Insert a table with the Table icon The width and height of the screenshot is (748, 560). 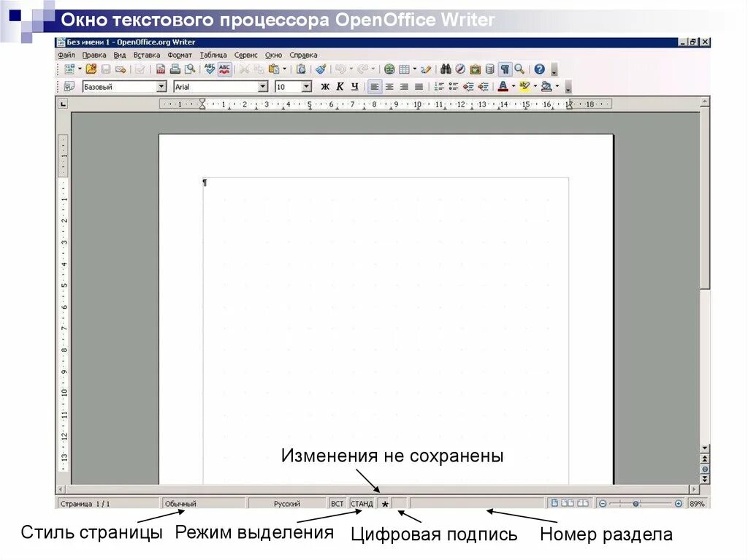pyautogui.click(x=404, y=69)
